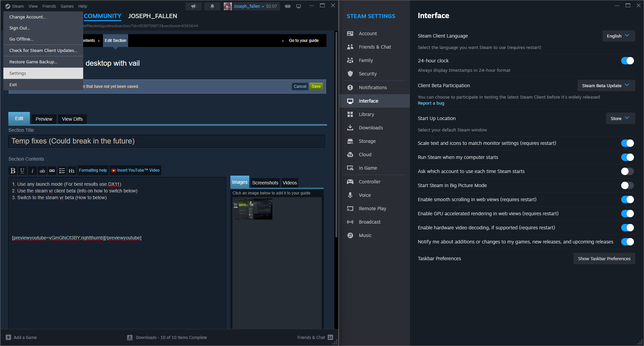Apply underline formatting in guide editor
Screen dimensions: 644x346
22,171
